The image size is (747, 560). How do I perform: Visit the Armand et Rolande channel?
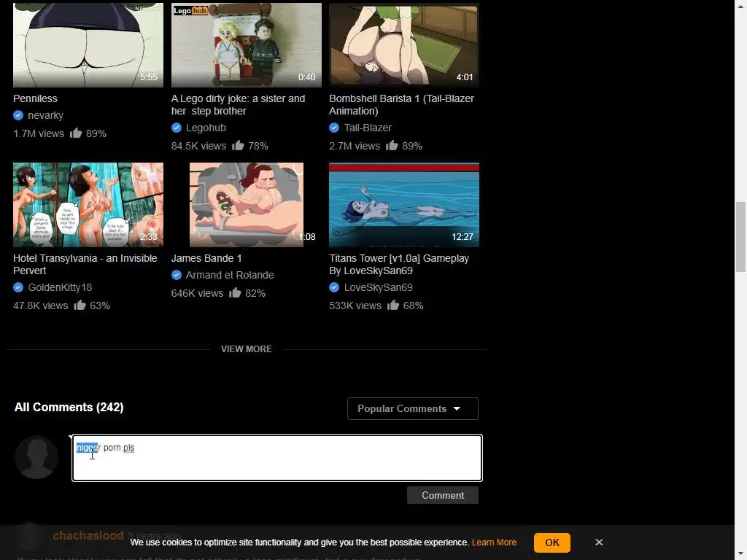click(x=230, y=275)
